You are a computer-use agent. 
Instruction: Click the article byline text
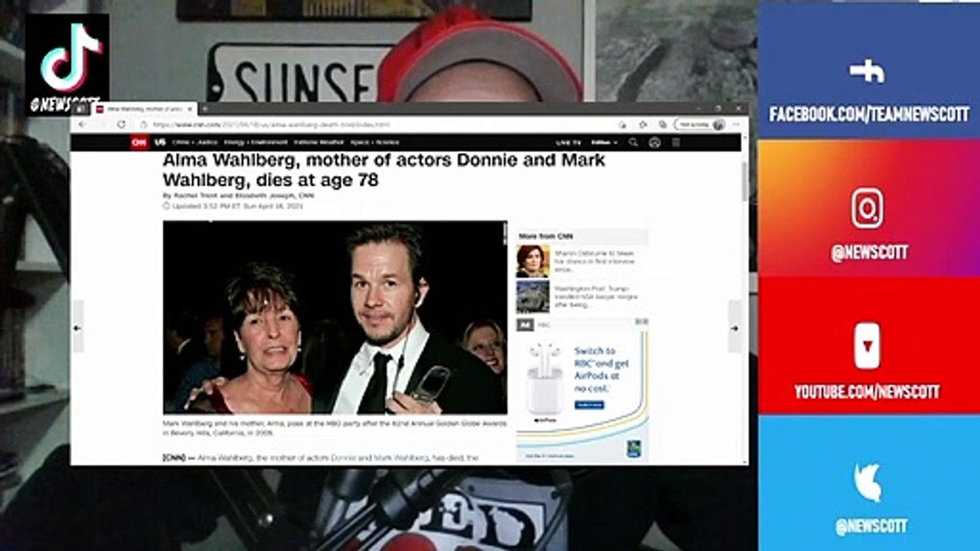238,196
